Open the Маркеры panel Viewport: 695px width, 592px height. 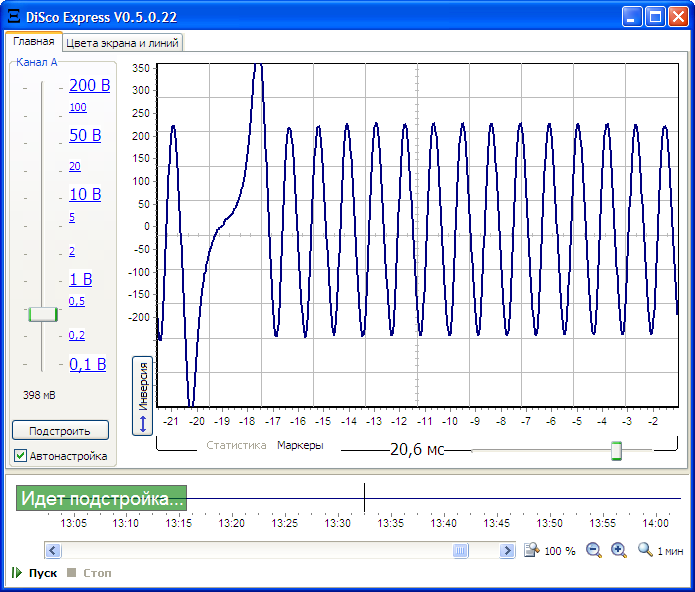coord(300,445)
